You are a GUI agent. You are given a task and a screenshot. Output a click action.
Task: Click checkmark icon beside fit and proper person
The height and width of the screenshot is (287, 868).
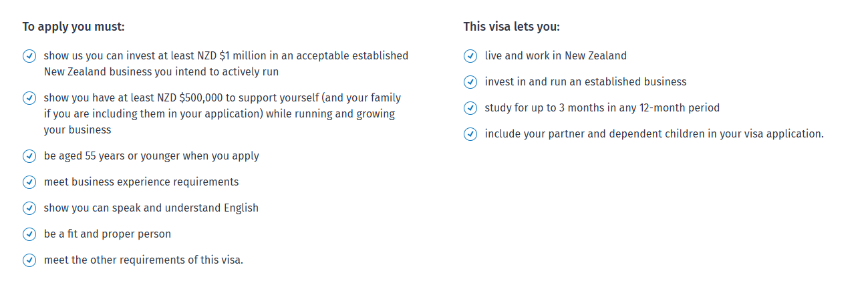click(29, 234)
